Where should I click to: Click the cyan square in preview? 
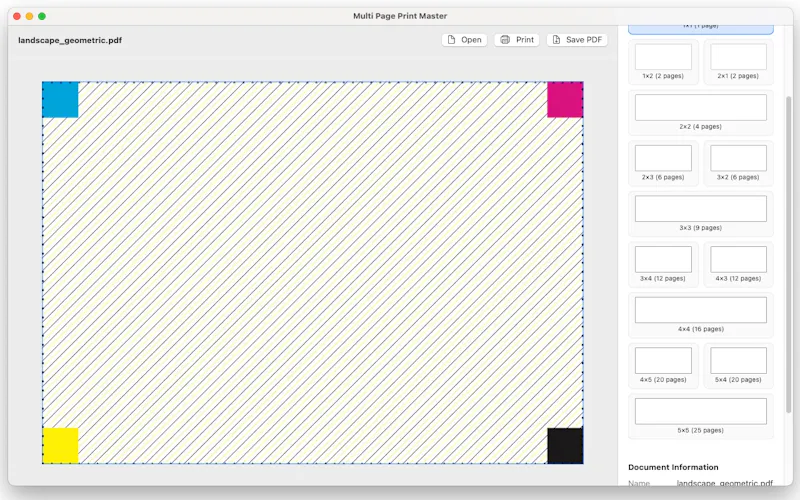tap(60, 99)
